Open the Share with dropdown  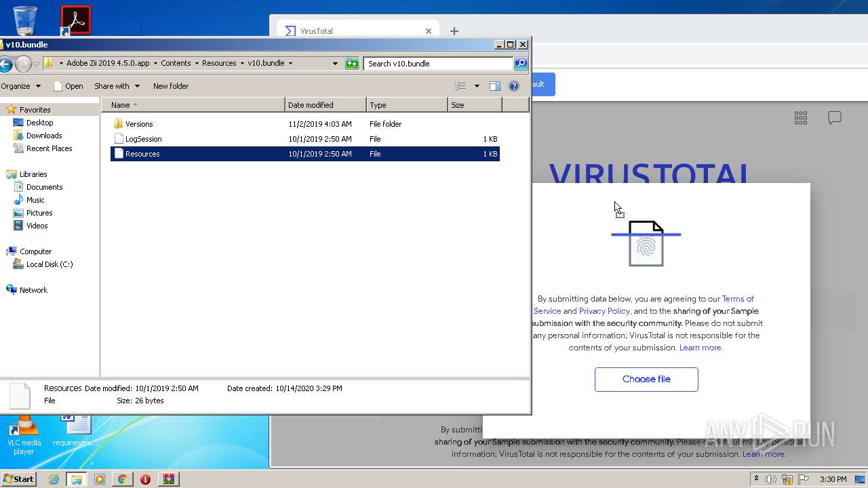pyautogui.click(x=117, y=86)
